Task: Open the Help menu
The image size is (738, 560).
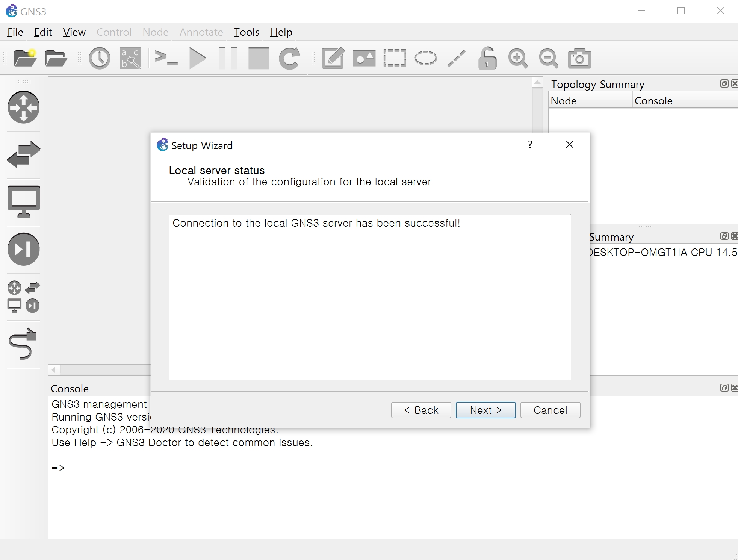Action: pyautogui.click(x=281, y=32)
